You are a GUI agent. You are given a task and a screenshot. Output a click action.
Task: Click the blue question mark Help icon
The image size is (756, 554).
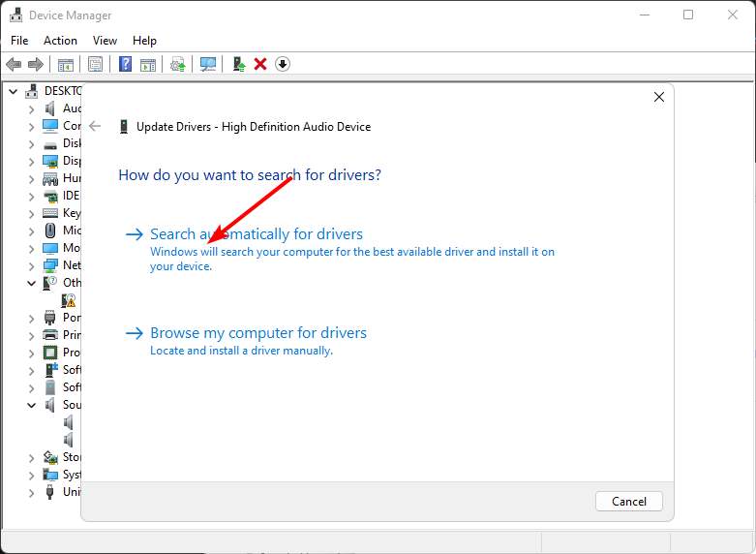pos(126,64)
